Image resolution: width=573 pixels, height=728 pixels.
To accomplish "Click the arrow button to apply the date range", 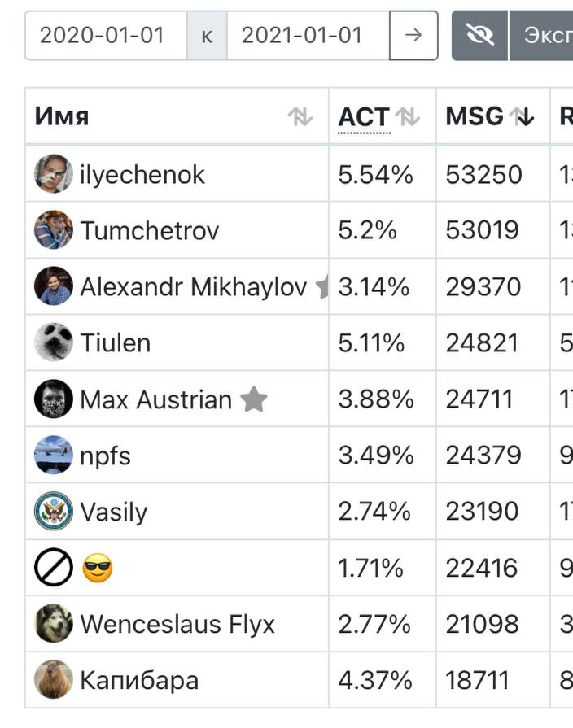I will tap(413, 36).
